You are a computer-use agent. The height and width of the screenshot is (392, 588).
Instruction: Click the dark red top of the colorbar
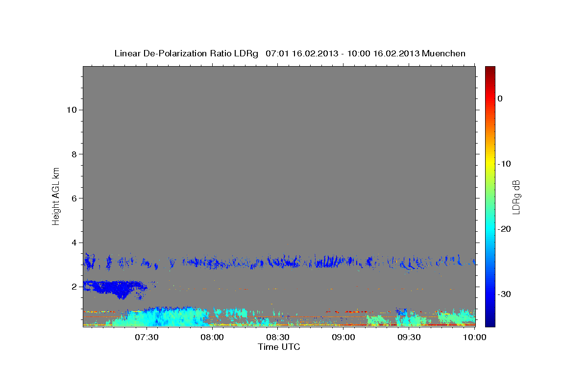tap(490, 70)
